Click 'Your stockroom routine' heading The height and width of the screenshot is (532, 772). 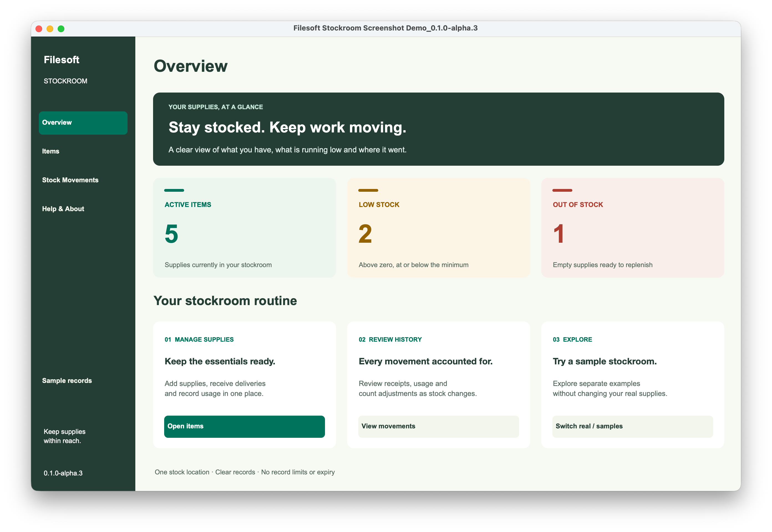(x=225, y=301)
